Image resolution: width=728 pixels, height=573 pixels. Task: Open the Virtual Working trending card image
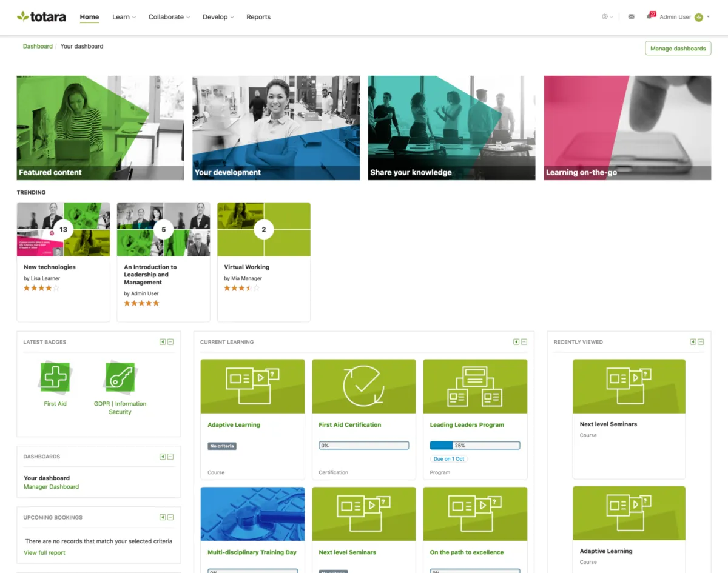click(264, 230)
